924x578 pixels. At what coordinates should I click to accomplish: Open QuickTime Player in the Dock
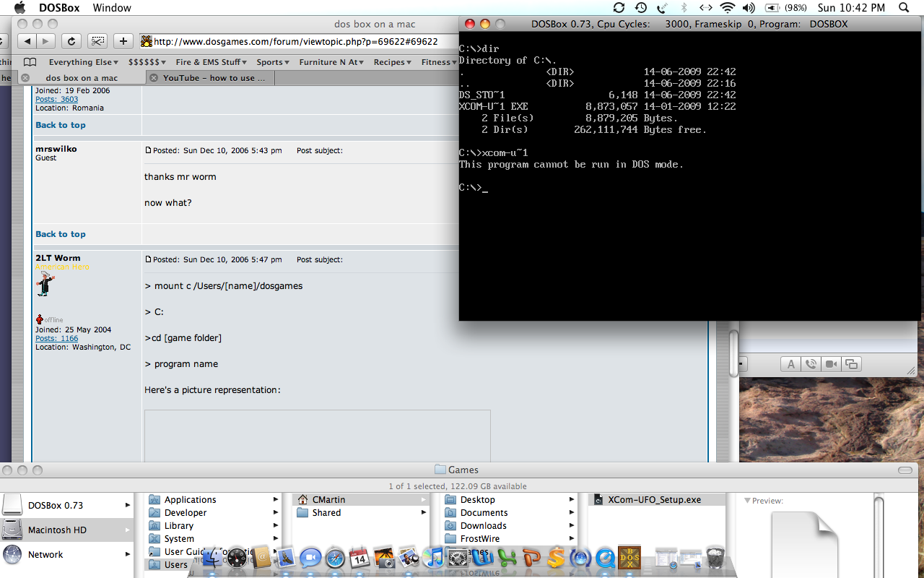pos(605,557)
